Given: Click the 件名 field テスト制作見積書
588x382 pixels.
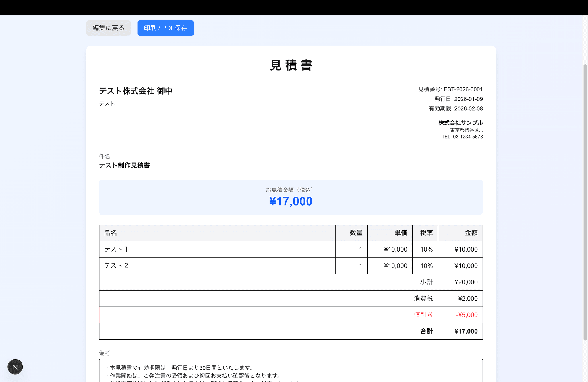Looking at the screenshot, I should (x=125, y=165).
